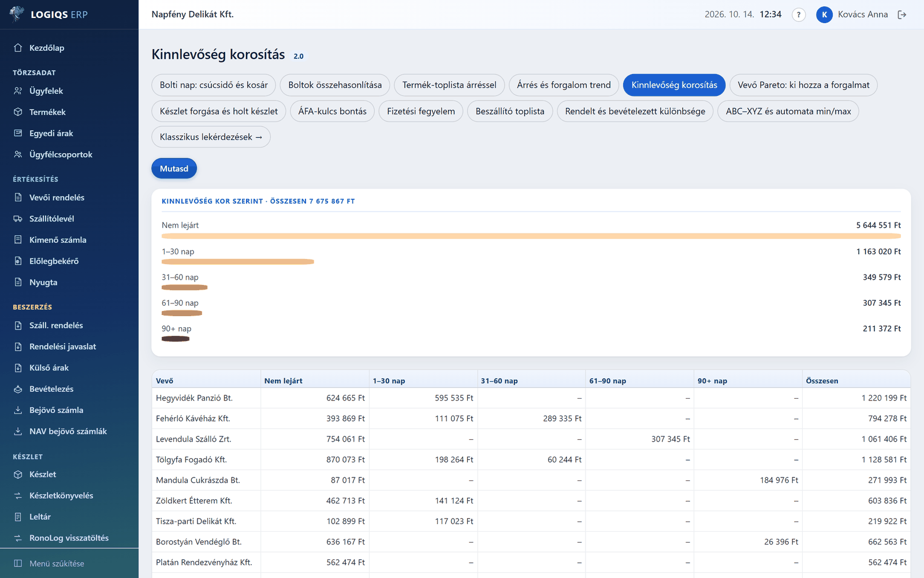
Task: Open Külső árak in sidebar
Action: (49, 368)
